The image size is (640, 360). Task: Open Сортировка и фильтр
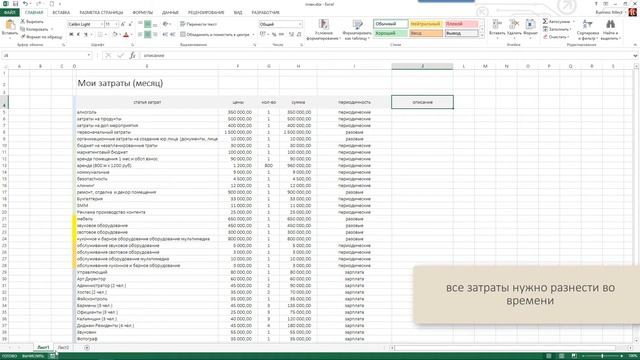pyautogui.click(x=588, y=30)
